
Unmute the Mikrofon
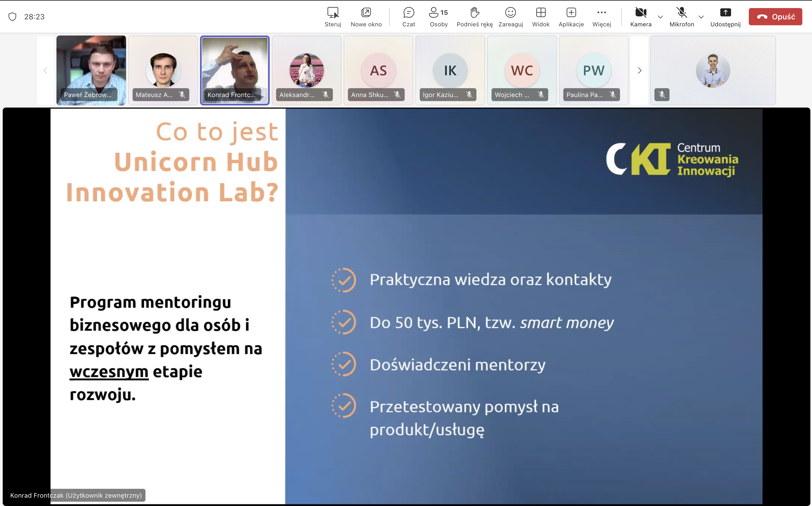click(682, 17)
